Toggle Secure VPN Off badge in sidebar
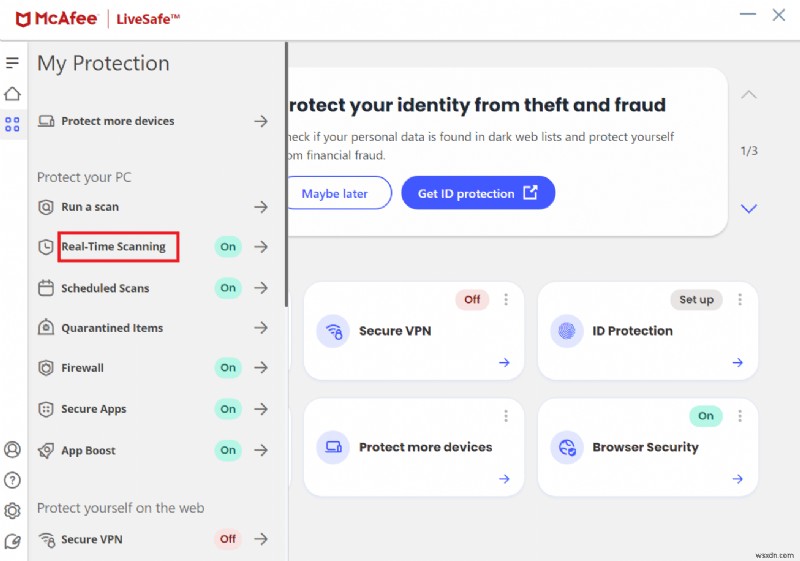 tap(228, 539)
